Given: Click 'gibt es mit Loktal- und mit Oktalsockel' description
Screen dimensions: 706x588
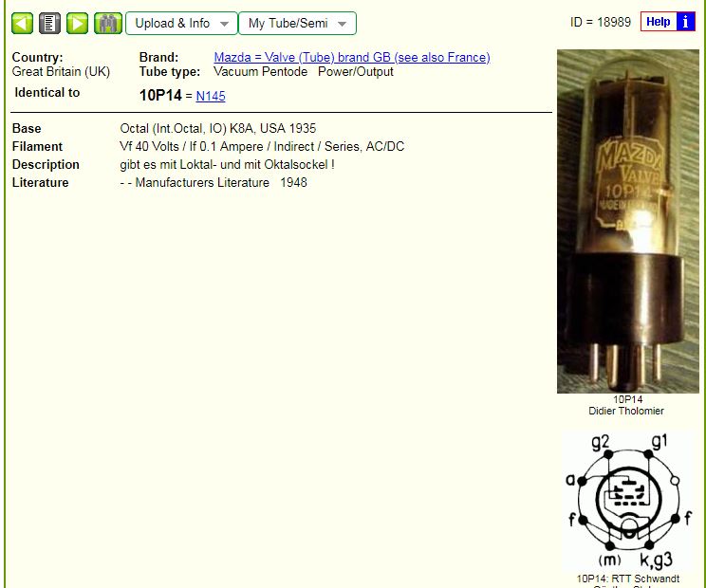Looking at the screenshot, I should (227, 164).
